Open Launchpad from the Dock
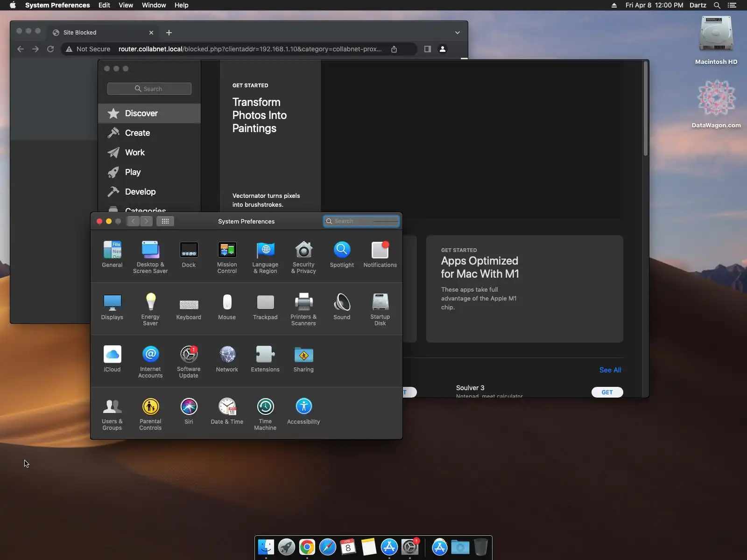Viewport: 747px width, 560px height. pyautogui.click(x=287, y=547)
